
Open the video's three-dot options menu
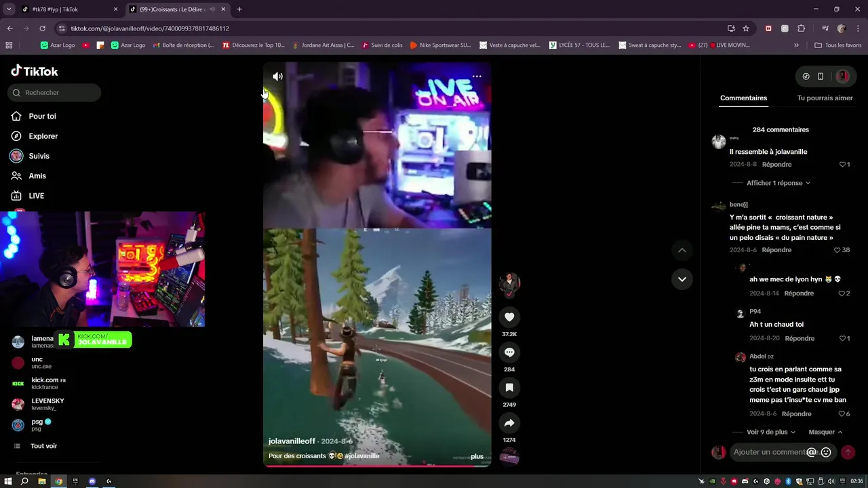(x=477, y=77)
